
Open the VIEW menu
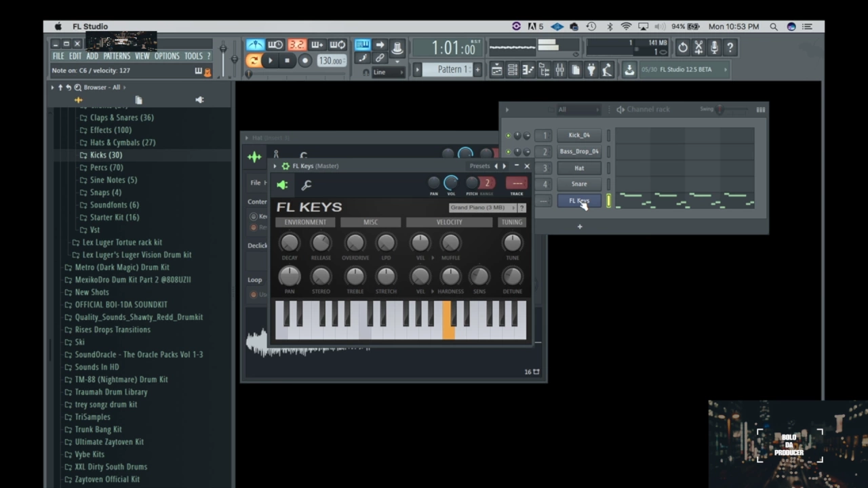[142, 56]
